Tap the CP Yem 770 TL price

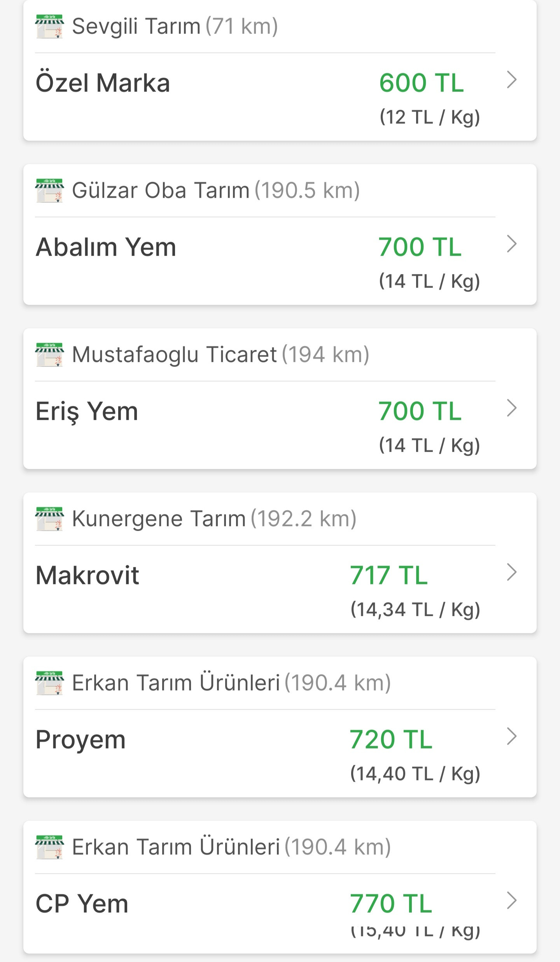coord(391,904)
